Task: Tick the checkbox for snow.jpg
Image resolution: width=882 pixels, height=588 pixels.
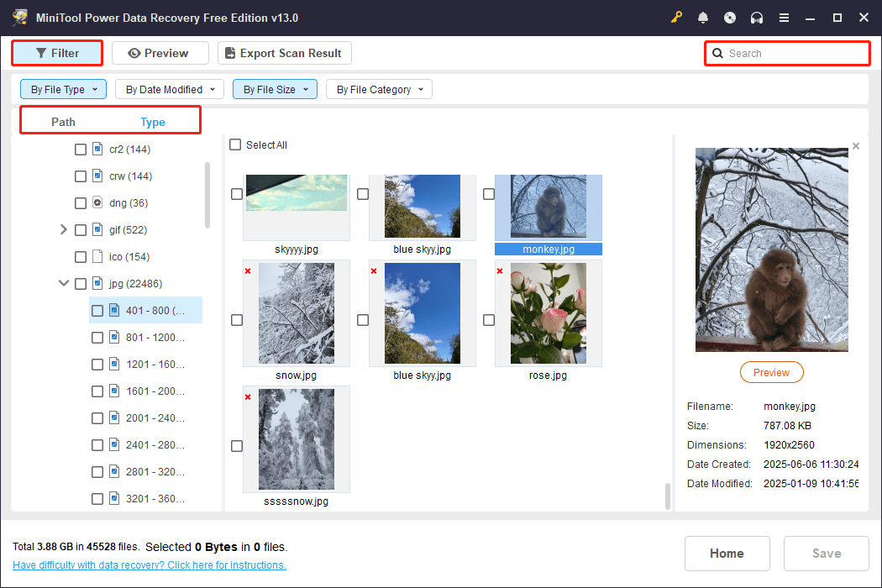Action: pos(237,320)
